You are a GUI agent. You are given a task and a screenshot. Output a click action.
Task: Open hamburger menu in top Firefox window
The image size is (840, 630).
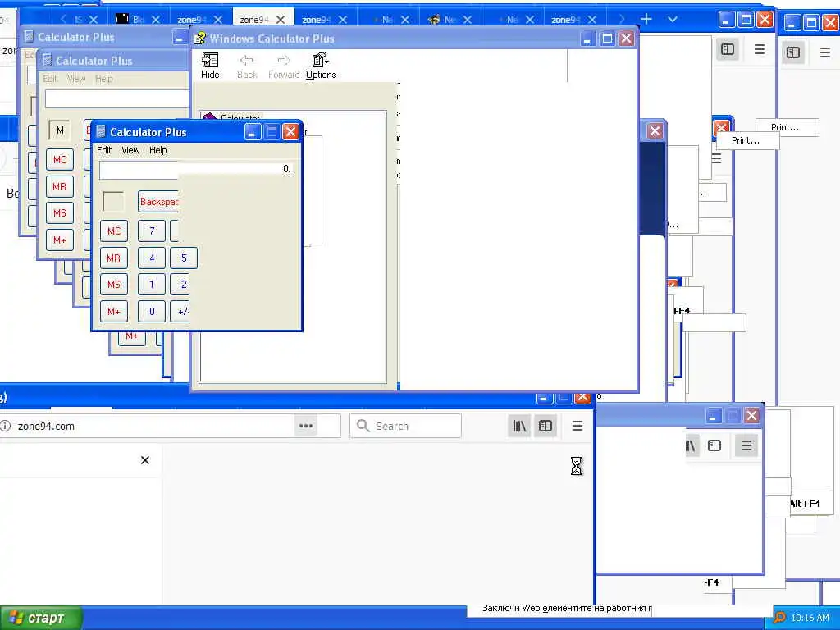[759, 50]
